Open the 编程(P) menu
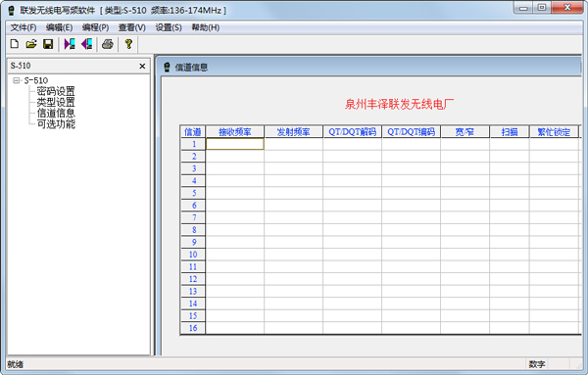Viewport: 588px width, 375px height. coord(96,27)
